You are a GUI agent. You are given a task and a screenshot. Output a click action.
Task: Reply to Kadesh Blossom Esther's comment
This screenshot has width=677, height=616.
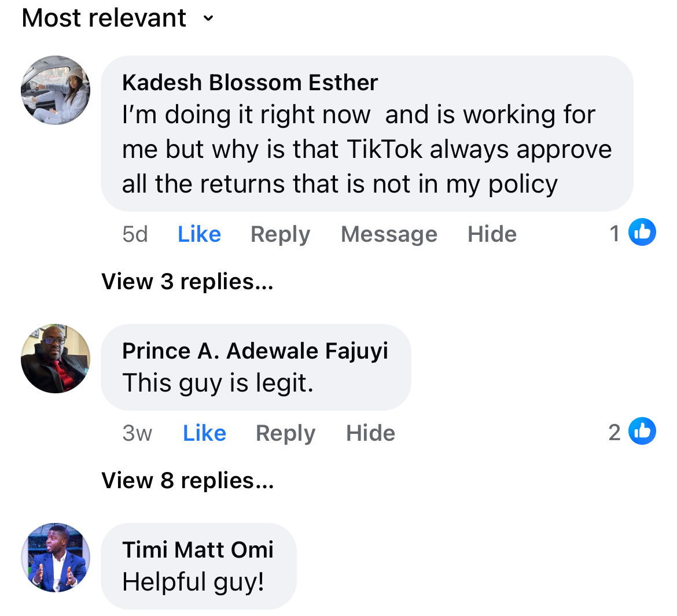(280, 234)
